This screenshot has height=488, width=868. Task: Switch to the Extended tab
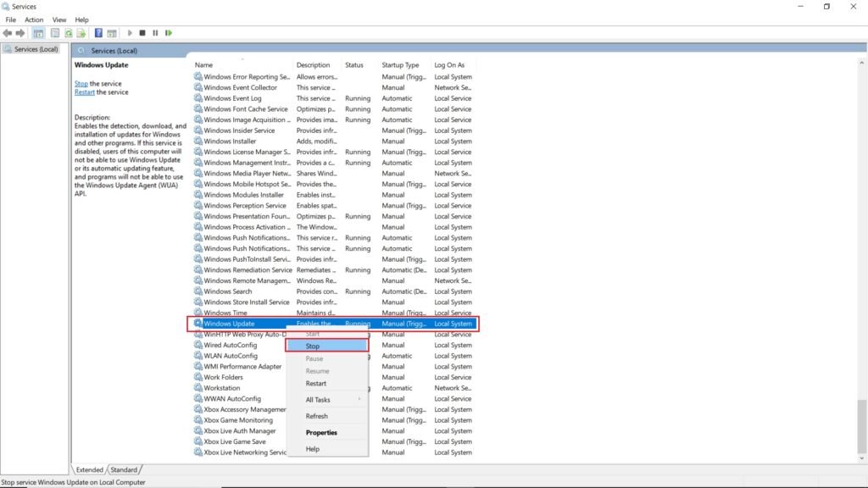click(x=89, y=469)
